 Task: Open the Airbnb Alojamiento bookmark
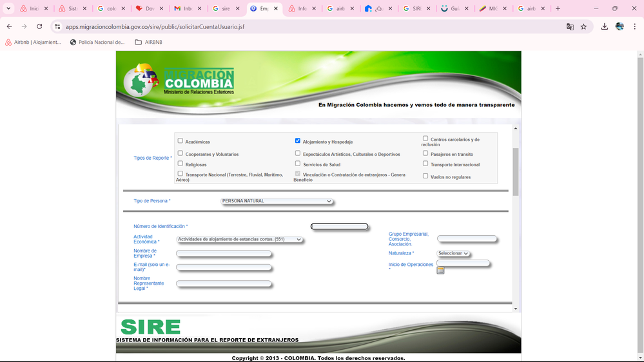(x=33, y=43)
